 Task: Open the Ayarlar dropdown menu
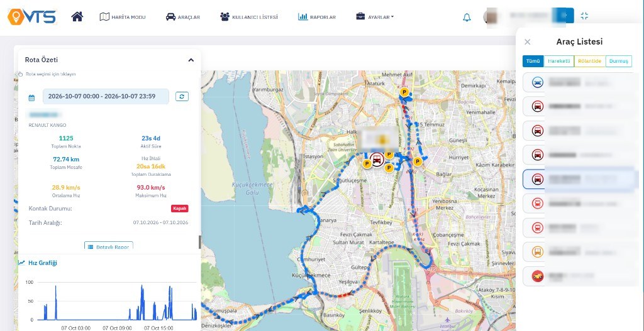point(375,17)
